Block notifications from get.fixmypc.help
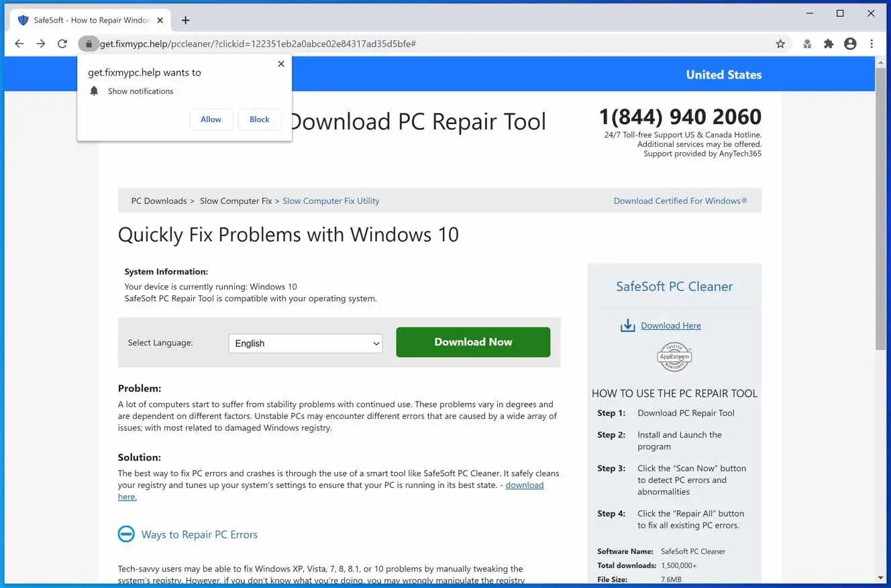Viewport: 891px width, 588px height. 260,119
